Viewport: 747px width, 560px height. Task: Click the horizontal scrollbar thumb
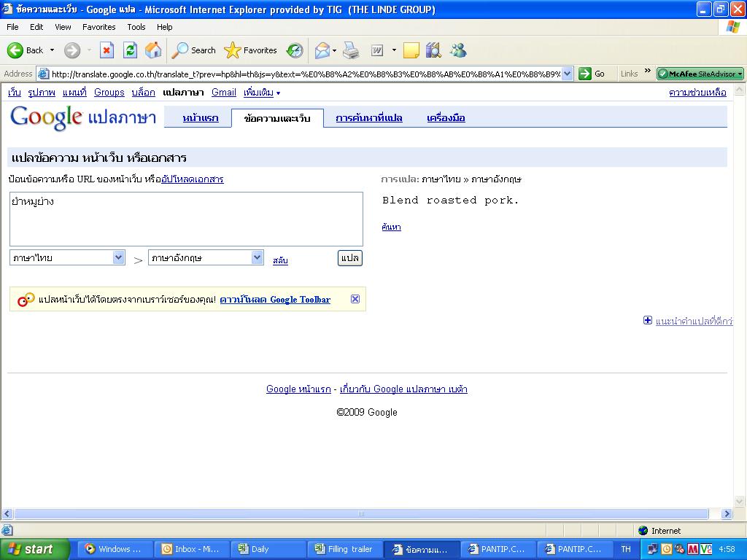point(361,514)
